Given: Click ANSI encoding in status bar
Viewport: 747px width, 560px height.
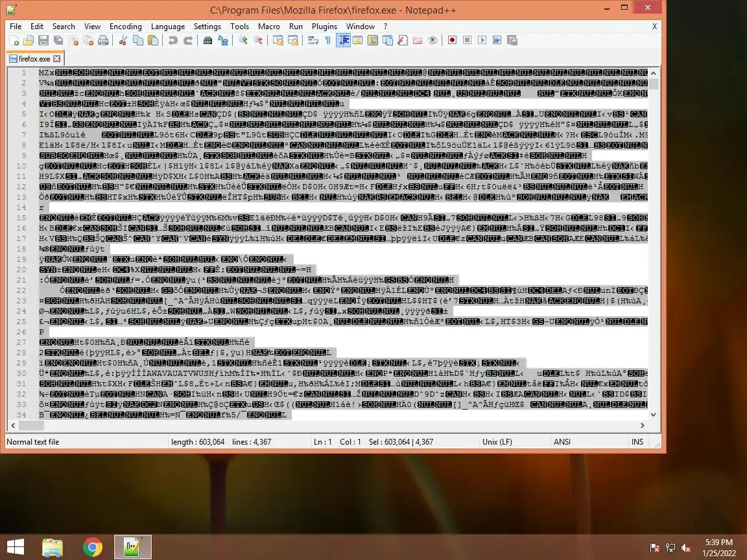Looking at the screenshot, I should pos(562,442).
